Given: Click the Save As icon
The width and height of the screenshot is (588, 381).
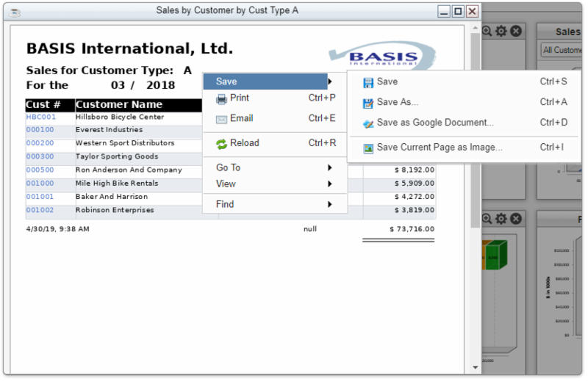Looking at the screenshot, I should (x=367, y=103).
